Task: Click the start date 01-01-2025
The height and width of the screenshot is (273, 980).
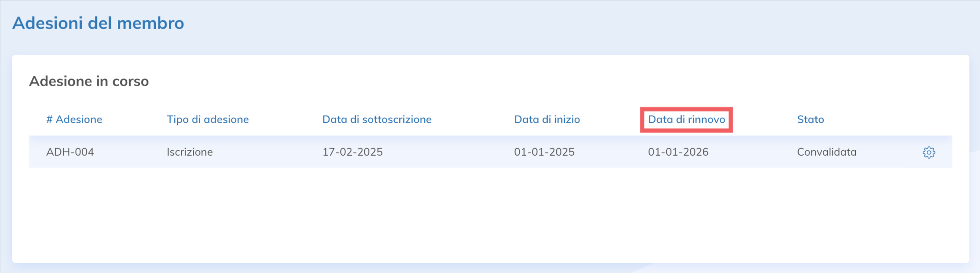Action: pos(544,152)
